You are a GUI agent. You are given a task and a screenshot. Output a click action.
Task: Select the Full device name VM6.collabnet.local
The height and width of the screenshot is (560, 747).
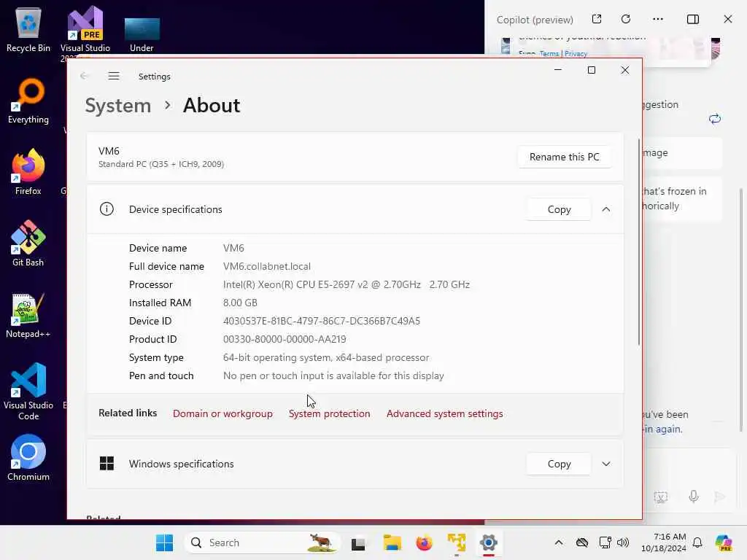[x=267, y=266]
